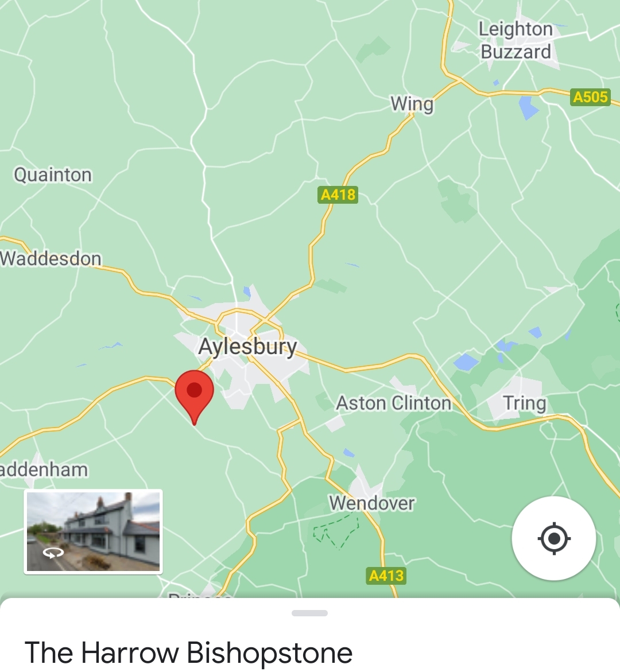
Task: Tap the blue lake below Leighton Buzzard
Action: [x=528, y=107]
